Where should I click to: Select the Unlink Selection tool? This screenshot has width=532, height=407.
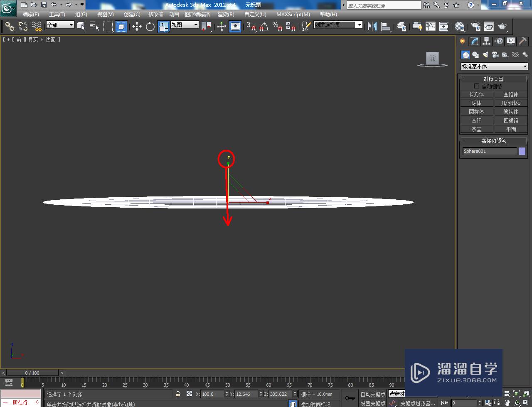(23, 27)
